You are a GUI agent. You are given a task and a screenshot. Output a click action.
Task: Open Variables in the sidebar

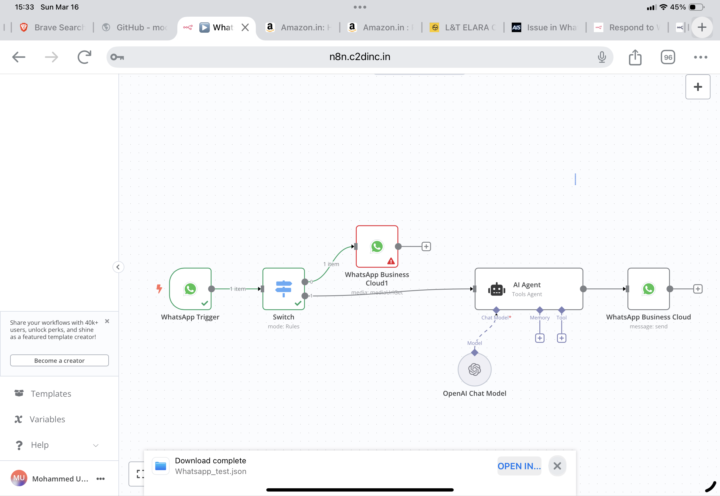(50, 420)
